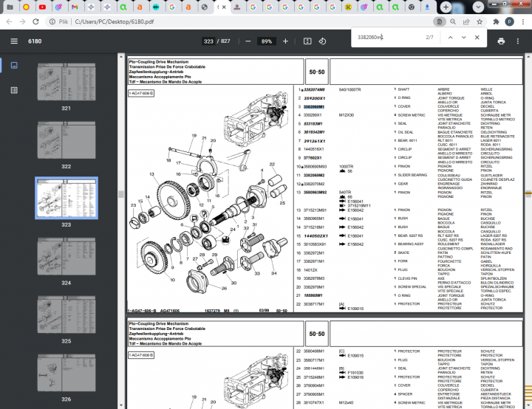Open a new browser tab
The width and height of the screenshot is (532, 409).
pyautogui.click(x=446, y=7)
